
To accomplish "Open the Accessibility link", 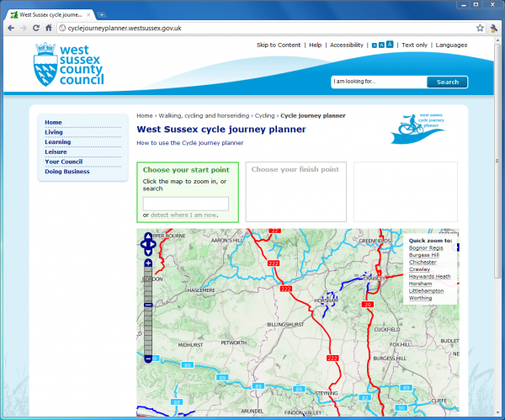I will [x=347, y=45].
